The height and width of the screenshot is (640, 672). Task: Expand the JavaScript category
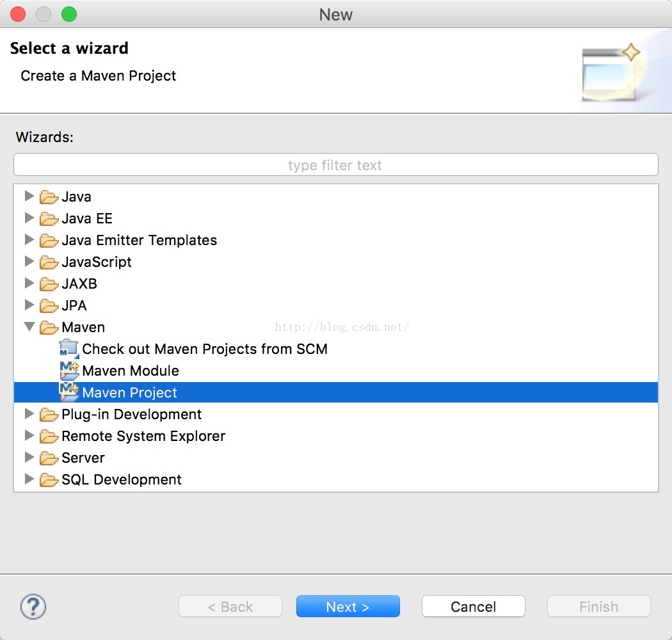[x=29, y=262]
